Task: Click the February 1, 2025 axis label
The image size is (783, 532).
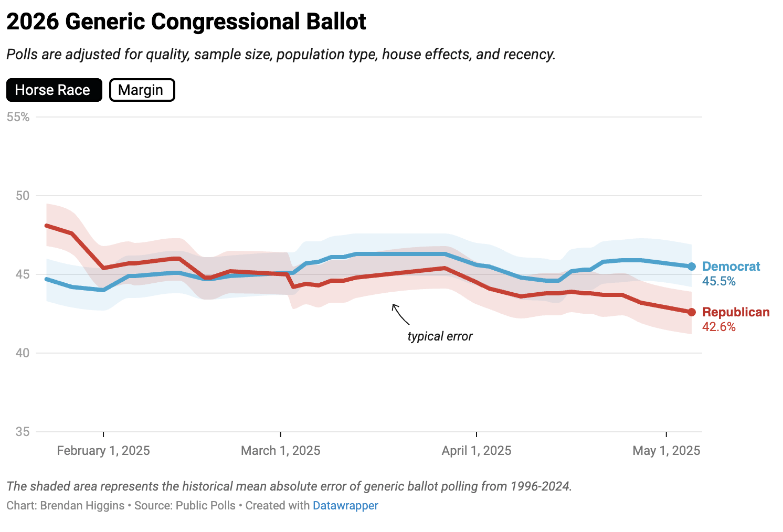Action: (103, 451)
